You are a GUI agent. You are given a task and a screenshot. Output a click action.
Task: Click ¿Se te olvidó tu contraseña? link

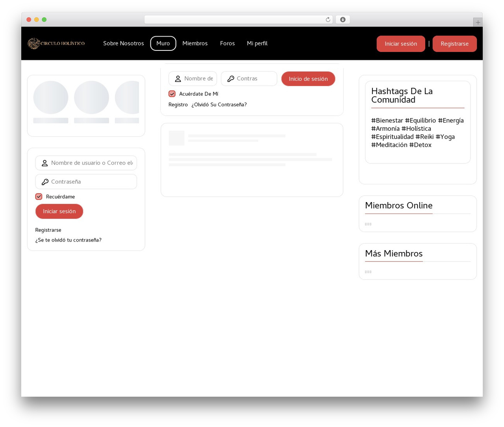coord(68,240)
